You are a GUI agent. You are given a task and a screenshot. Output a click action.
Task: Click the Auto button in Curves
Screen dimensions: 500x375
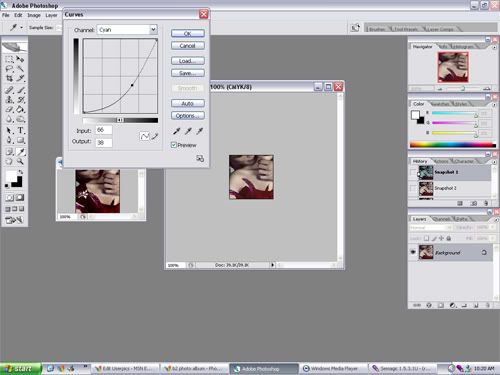[188, 103]
